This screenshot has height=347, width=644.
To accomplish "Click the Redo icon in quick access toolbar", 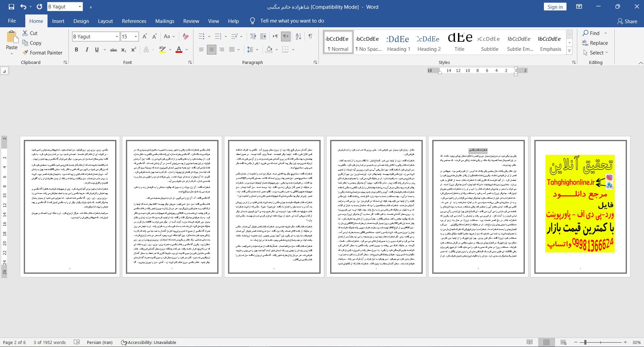I will point(39,7).
